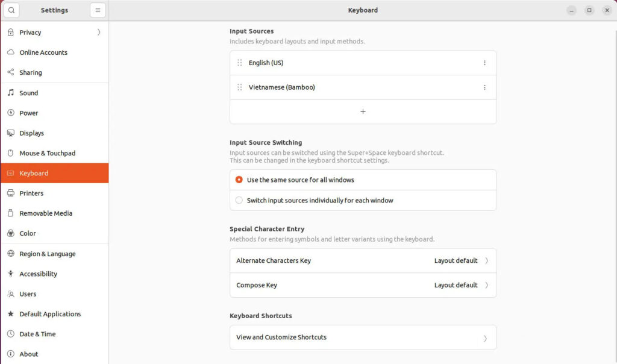Open options menu for Vietnamese (Bamboo)
Image resolution: width=617 pixels, height=364 pixels.
click(x=485, y=87)
